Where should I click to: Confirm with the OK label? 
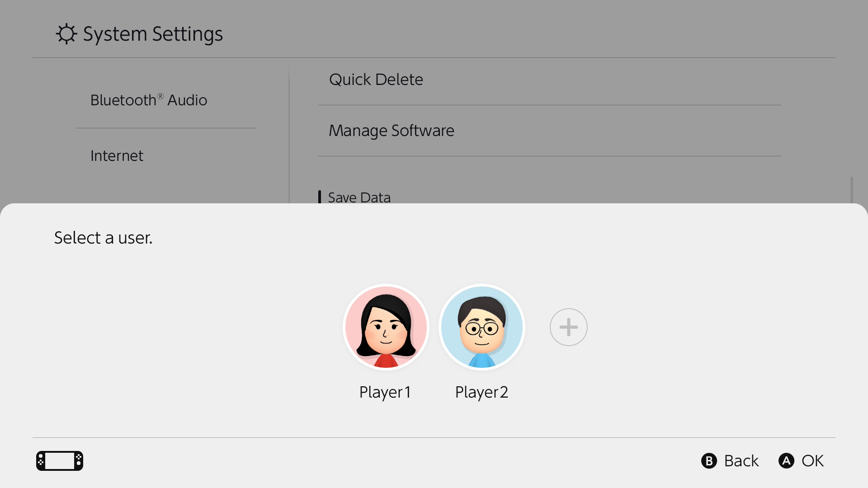(812, 461)
